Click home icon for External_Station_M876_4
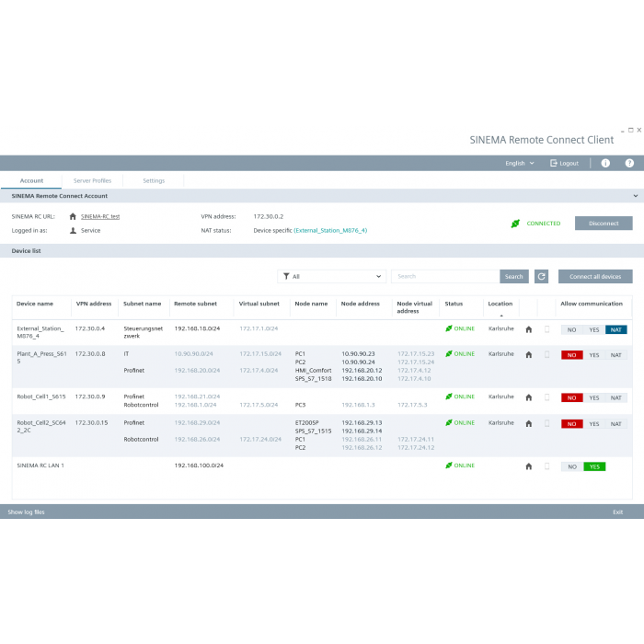The height and width of the screenshot is (644, 644). coord(528,328)
